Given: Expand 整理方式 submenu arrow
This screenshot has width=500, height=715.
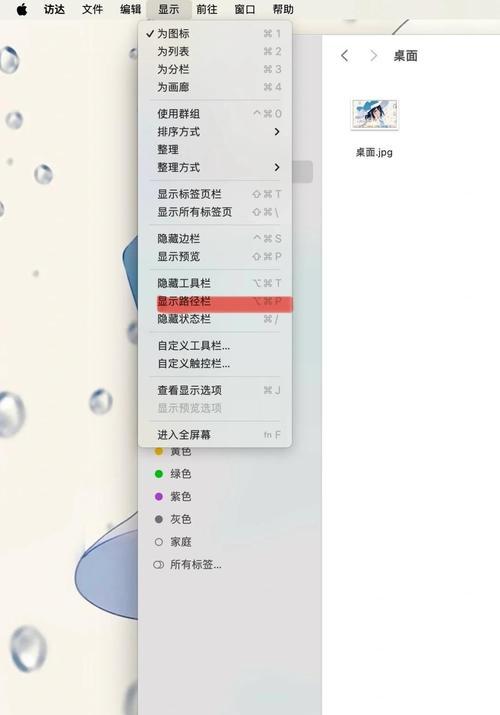Looking at the screenshot, I should (x=277, y=167).
